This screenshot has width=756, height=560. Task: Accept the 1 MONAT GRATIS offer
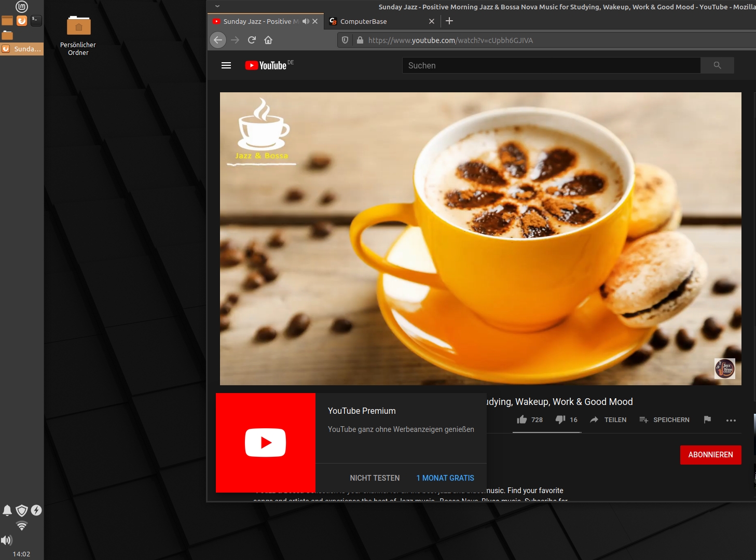(x=445, y=478)
